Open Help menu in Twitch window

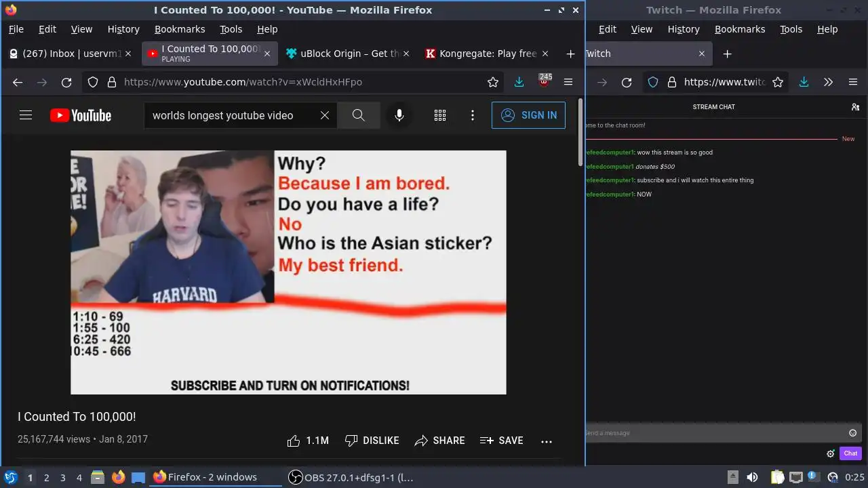click(x=827, y=29)
